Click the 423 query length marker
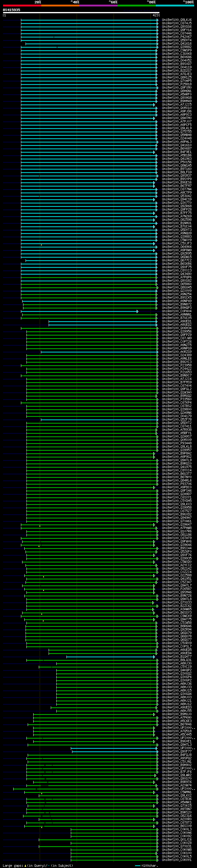The image size is (197, 868). (x=155, y=15)
